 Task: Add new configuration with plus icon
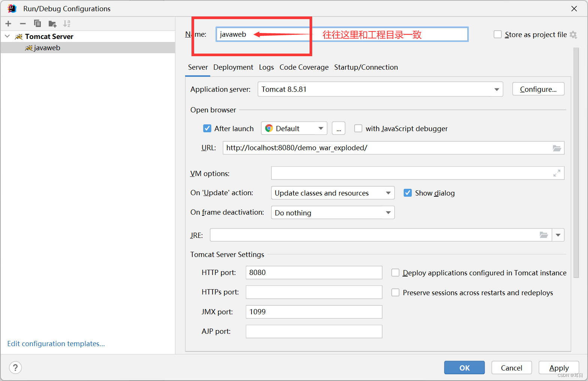8,24
